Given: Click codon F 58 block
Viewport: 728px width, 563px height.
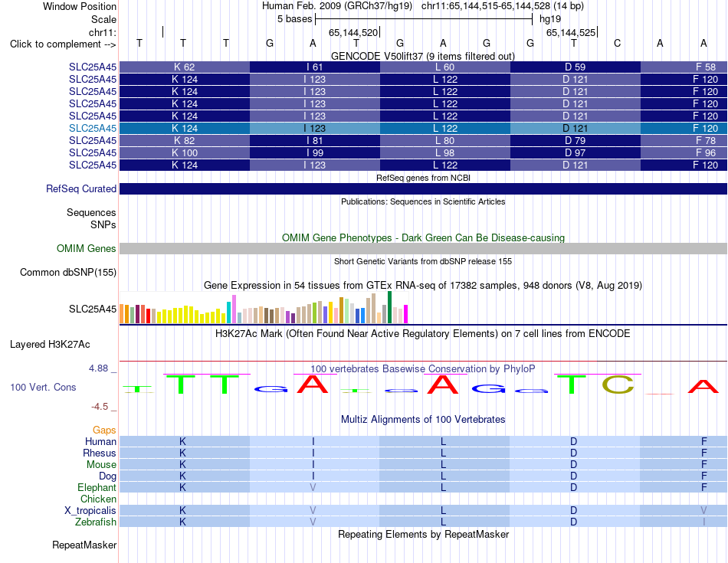Looking at the screenshot, I should (684, 67).
